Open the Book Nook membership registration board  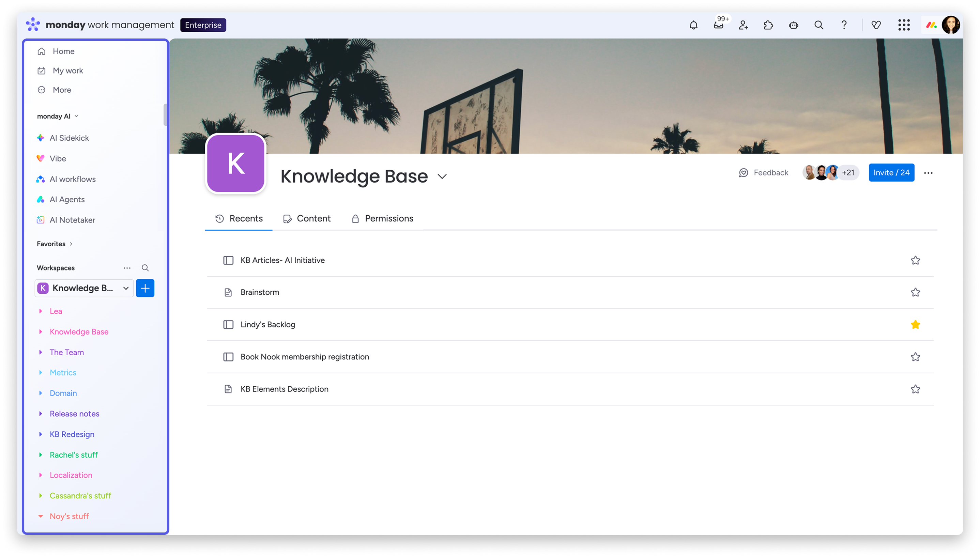[x=305, y=357]
